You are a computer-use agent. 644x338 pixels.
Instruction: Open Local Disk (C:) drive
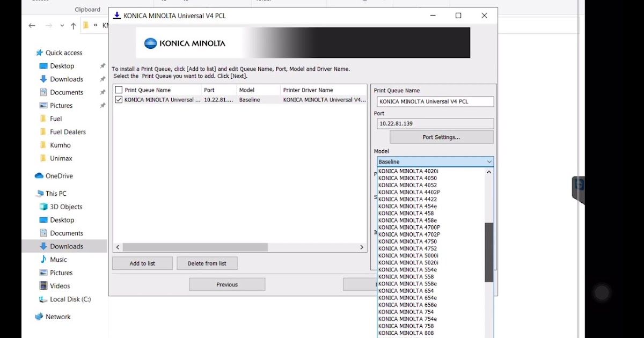tap(70, 299)
